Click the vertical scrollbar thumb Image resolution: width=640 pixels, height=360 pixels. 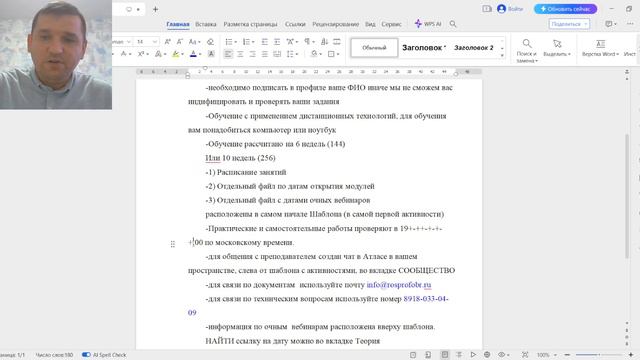tap(627, 196)
